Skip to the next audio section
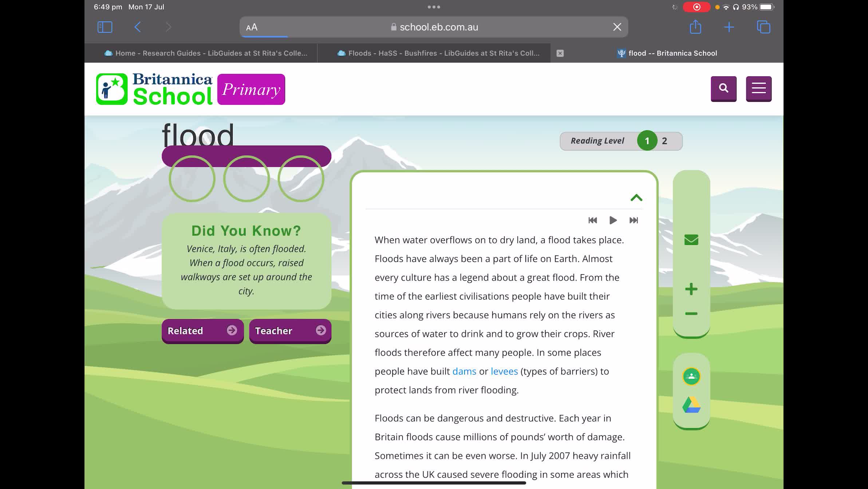 634,220
